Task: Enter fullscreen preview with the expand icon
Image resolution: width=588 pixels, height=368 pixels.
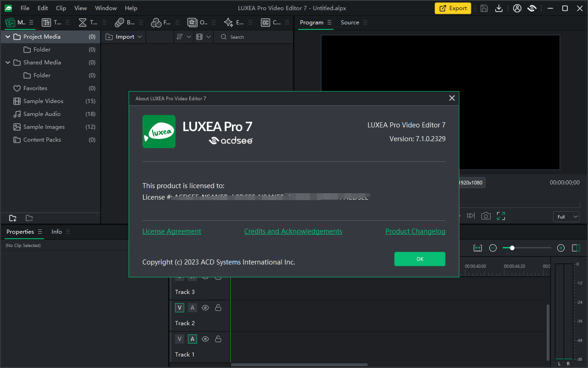Action: [501, 215]
